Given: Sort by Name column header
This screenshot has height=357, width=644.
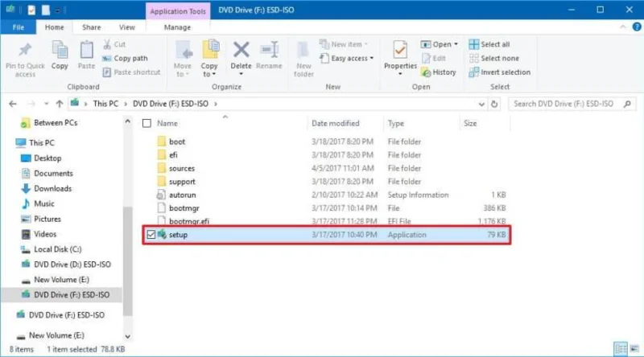Looking at the screenshot, I should click(167, 123).
